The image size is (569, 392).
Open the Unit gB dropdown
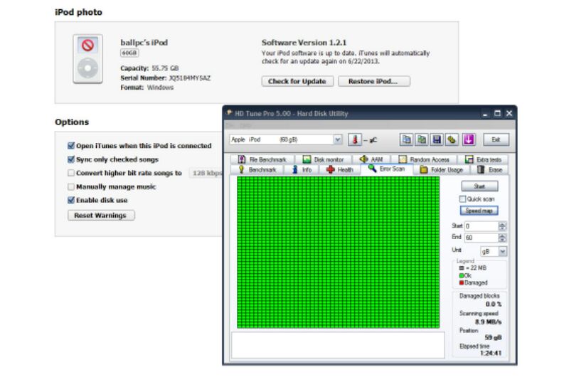503,251
